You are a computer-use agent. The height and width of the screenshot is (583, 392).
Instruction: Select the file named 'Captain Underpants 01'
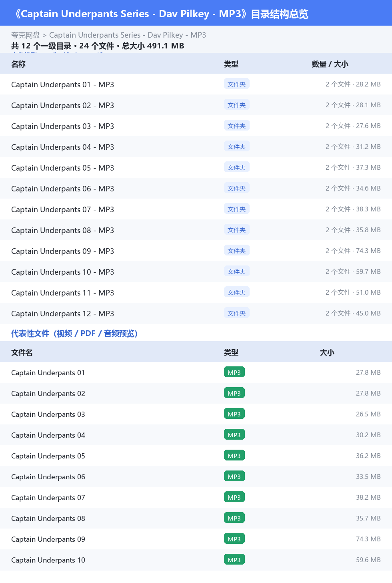coord(48,373)
